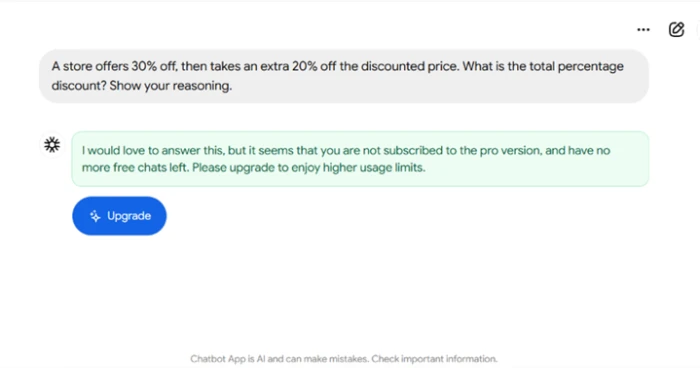Viewport: 700px width, 368px height.
Task: Click the "extra 20% off" text in the question
Action: tap(298, 66)
